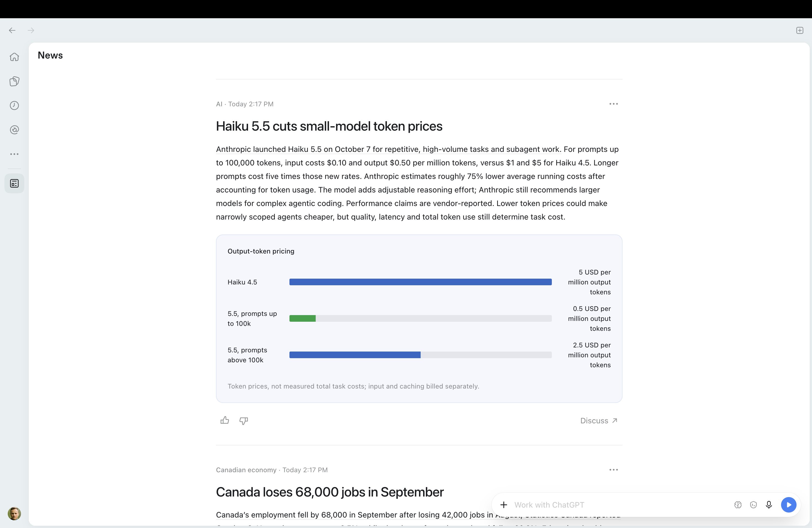This screenshot has height=528, width=812.
Task: Click the blue bar for prompts above 100k
Action: pos(355,355)
